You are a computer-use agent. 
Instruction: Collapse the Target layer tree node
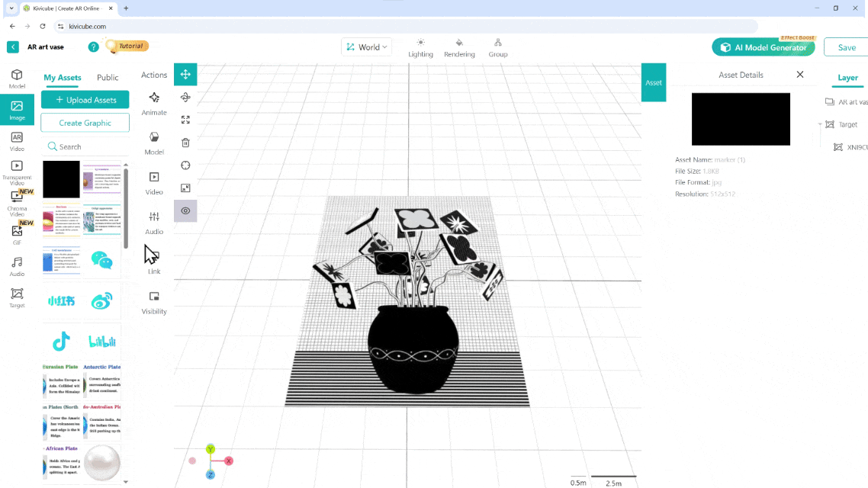point(820,124)
